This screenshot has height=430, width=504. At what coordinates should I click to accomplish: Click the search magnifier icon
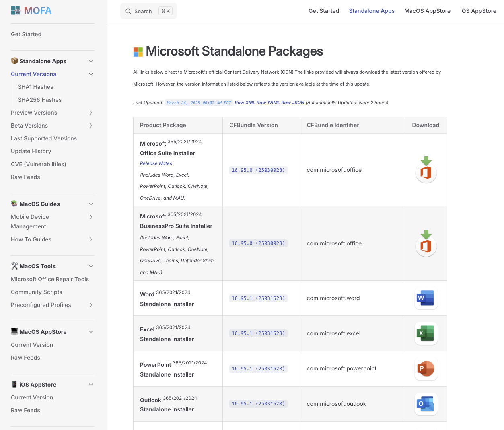128,11
